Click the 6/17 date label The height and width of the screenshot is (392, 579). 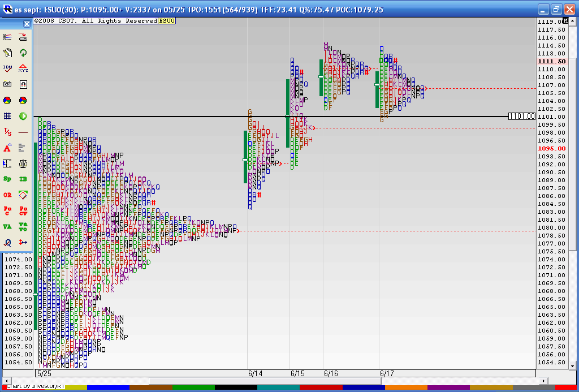click(x=387, y=373)
